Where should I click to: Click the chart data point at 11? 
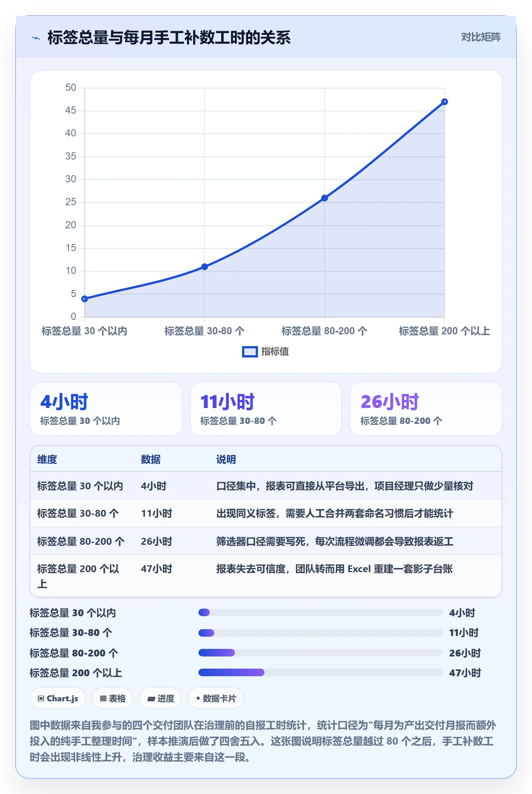204,267
